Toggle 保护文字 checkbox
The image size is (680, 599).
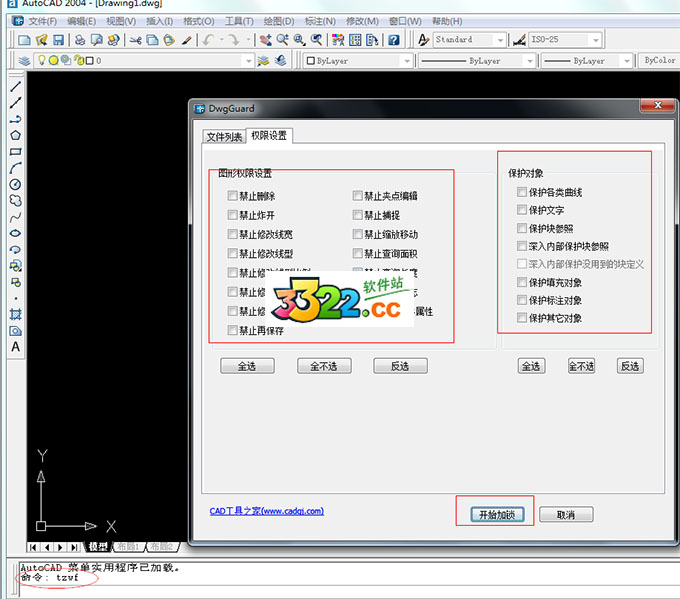pyautogui.click(x=522, y=210)
